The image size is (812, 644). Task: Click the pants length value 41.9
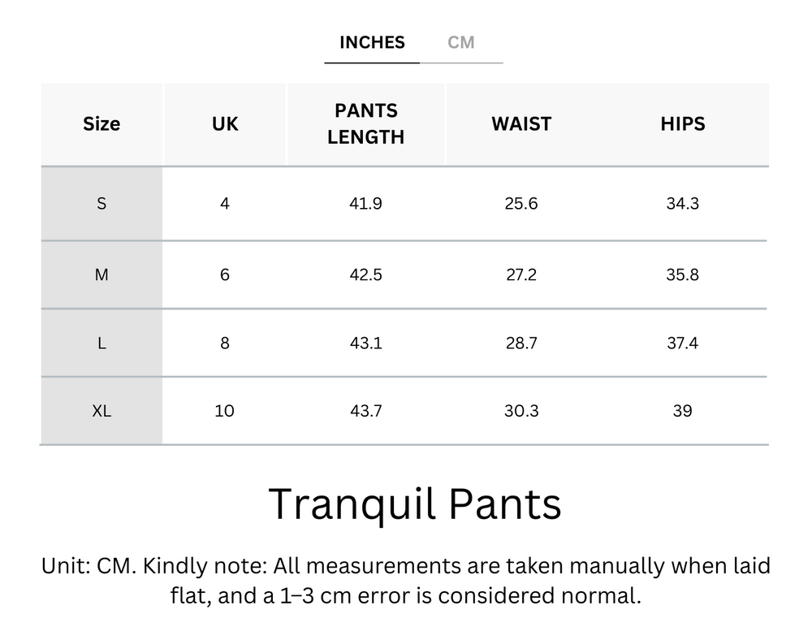tap(365, 203)
